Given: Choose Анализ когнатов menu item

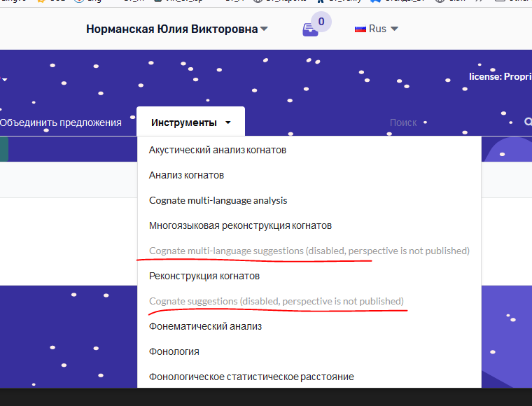Looking at the screenshot, I should click(186, 175).
